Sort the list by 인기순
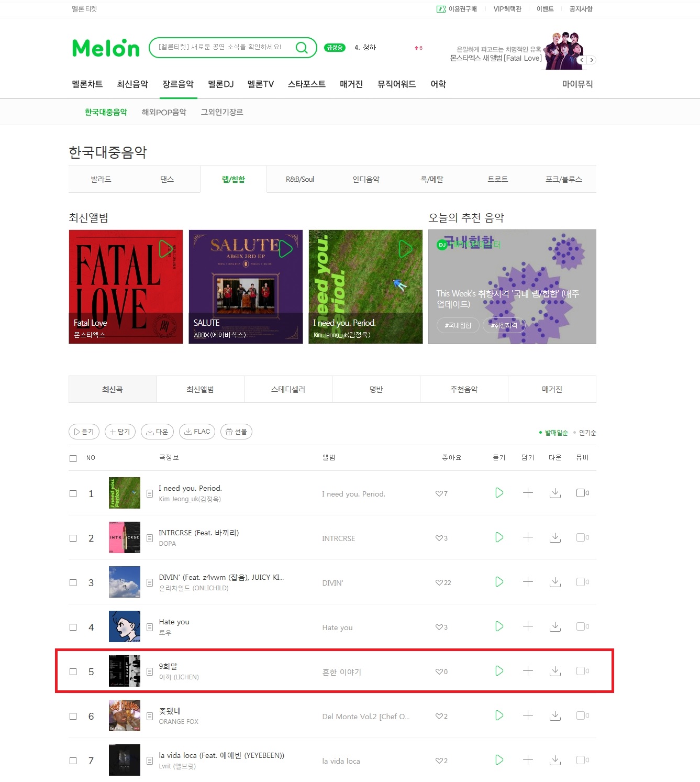Image resolution: width=700 pixels, height=782 pixels. pyautogui.click(x=587, y=433)
